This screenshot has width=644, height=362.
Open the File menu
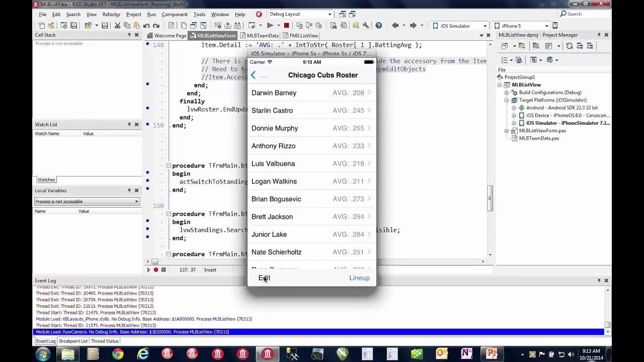(43, 15)
